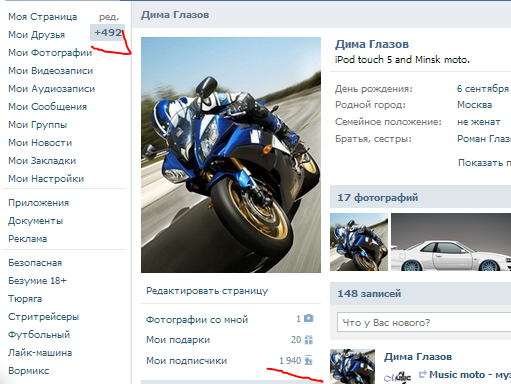Viewport: 511px width, 384px height.
Task: Click не женат status link
Action: point(478,122)
